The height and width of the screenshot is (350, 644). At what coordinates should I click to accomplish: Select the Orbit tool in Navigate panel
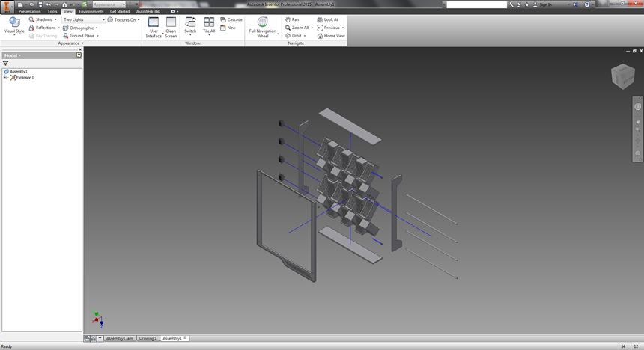click(294, 36)
